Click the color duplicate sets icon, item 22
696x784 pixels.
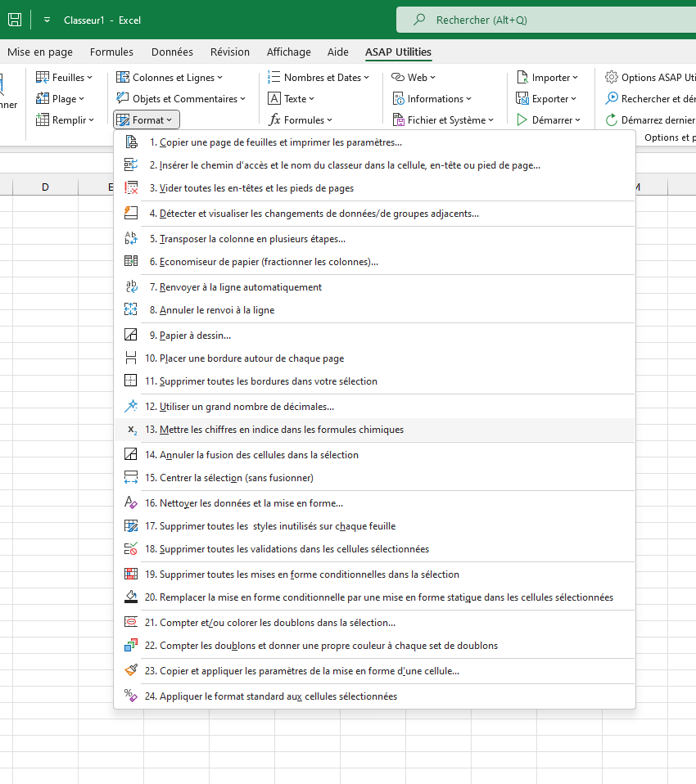pos(131,645)
